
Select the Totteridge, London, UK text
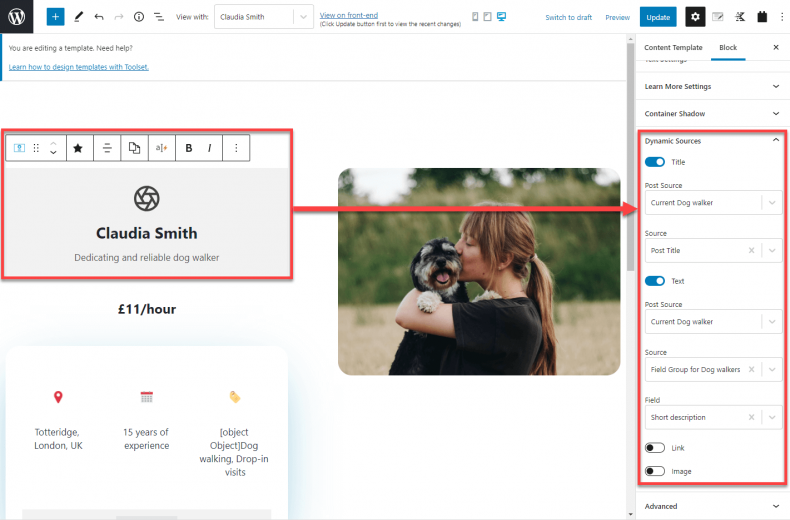pos(58,439)
